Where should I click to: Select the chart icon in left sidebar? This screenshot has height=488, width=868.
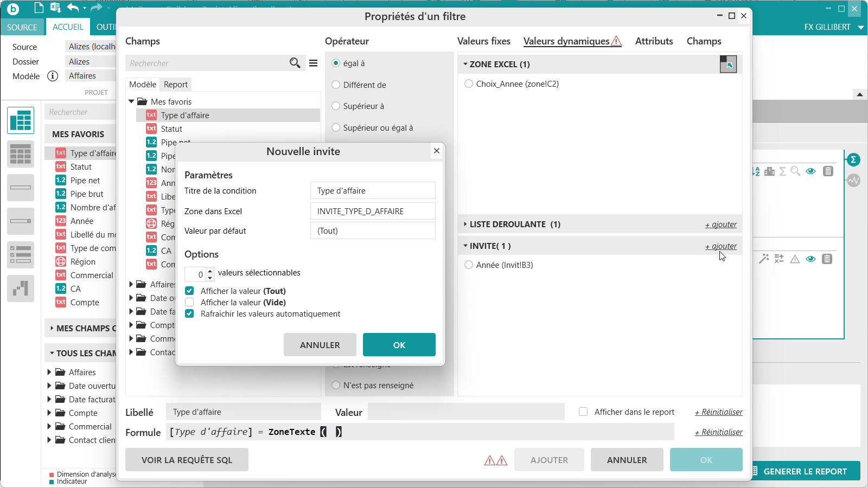pos(21,288)
